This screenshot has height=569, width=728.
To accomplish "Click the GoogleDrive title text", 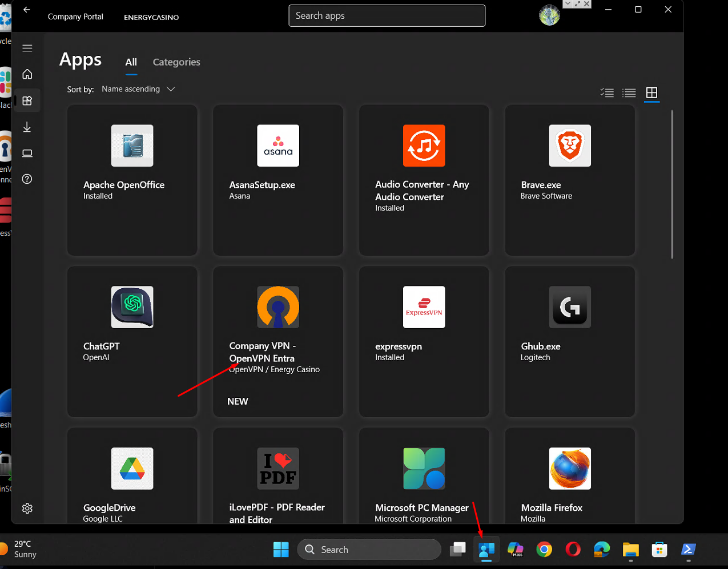I will [x=110, y=508].
